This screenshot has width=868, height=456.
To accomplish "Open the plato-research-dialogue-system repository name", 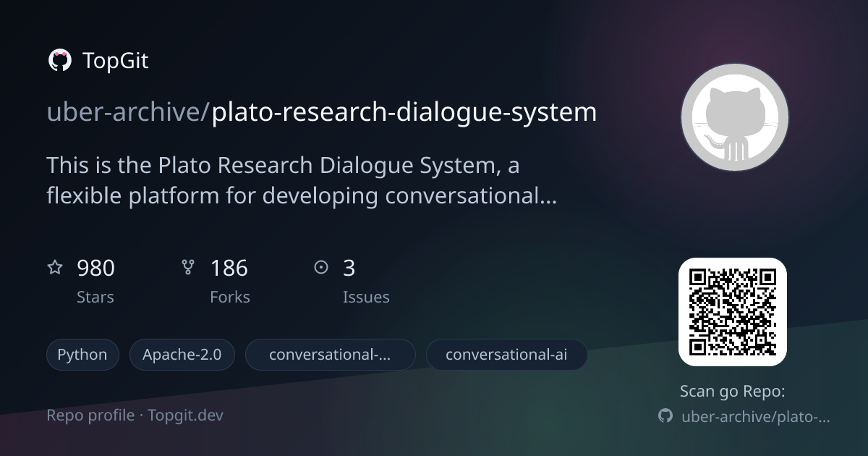I will pos(404,112).
